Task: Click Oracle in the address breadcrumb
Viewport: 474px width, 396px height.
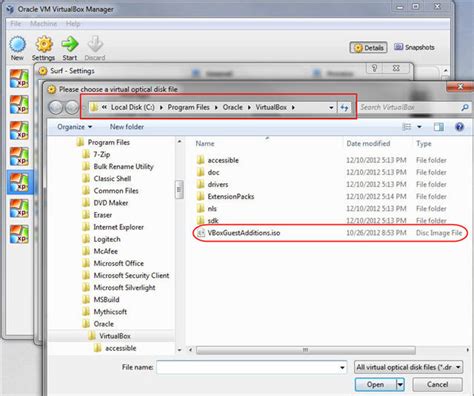Action: point(233,107)
